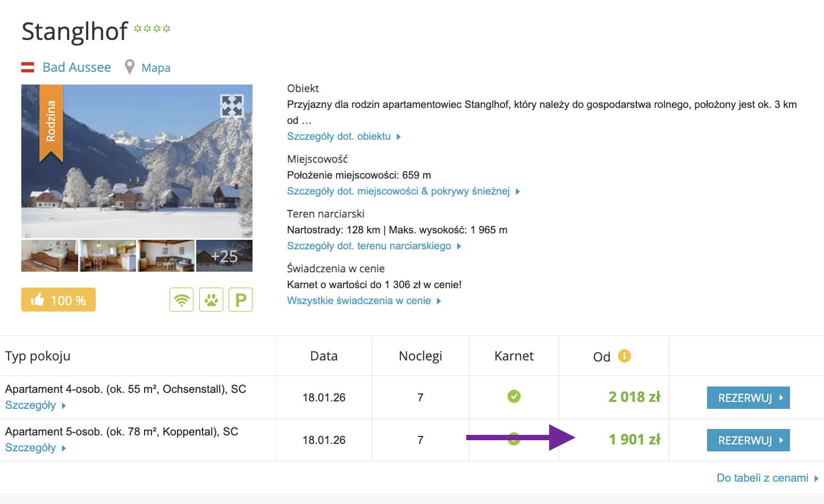Viewport: 824px width, 504px height.
Task: Open the Bad Aussee location link
Action: [x=77, y=68]
